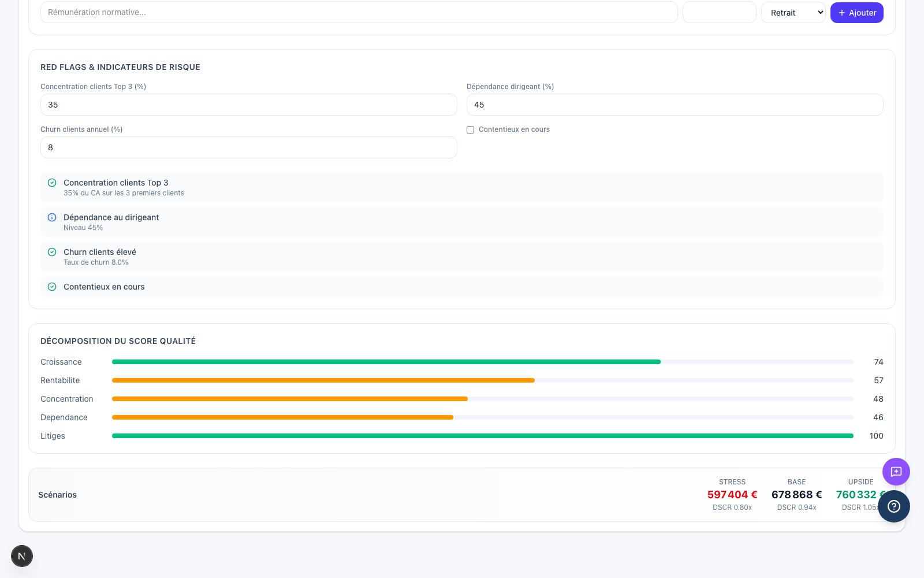Image resolution: width=924 pixels, height=578 pixels.
Task: Click the Ajouter button
Action: [x=857, y=13]
